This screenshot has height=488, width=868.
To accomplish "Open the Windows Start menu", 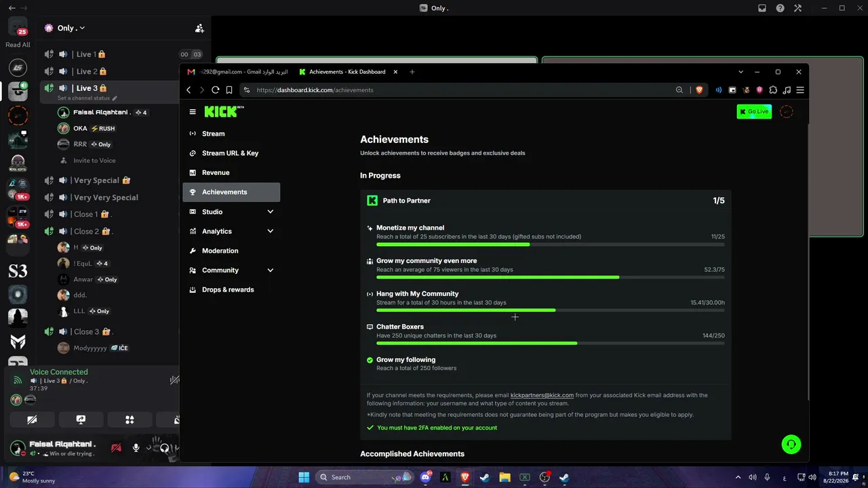I will coord(304,477).
